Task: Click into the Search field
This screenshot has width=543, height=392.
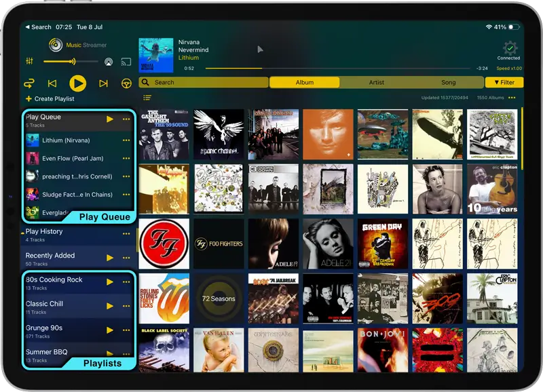Action: (x=204, y=82)
